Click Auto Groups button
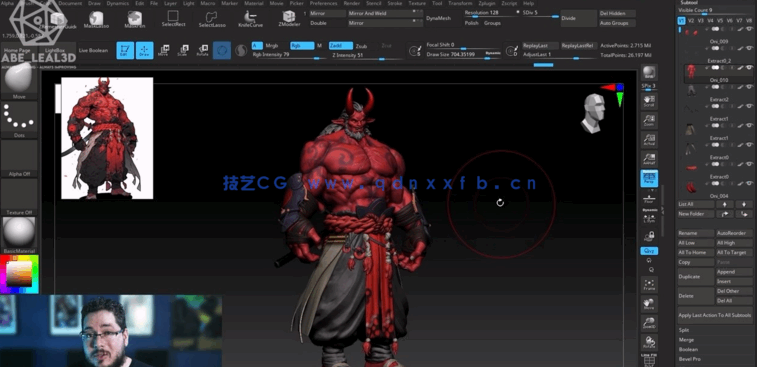This screenshot has height=367, width=757. pyautogui.click(x=617, y=23)
